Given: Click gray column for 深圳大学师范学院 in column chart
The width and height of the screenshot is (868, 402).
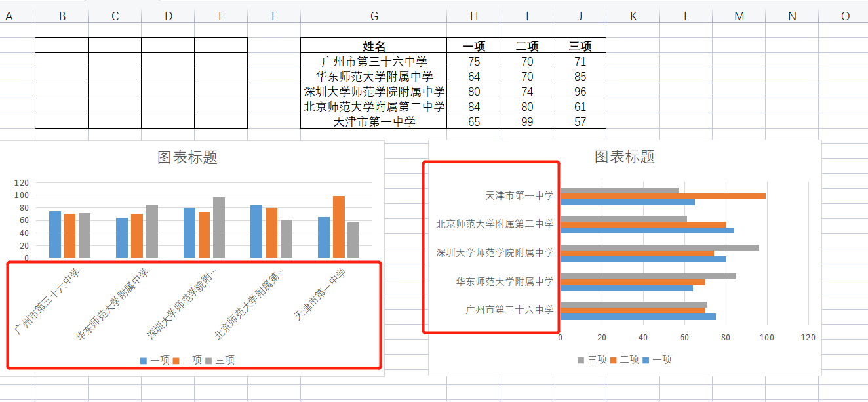Looking at the screenshot, I should pos(219,228).
